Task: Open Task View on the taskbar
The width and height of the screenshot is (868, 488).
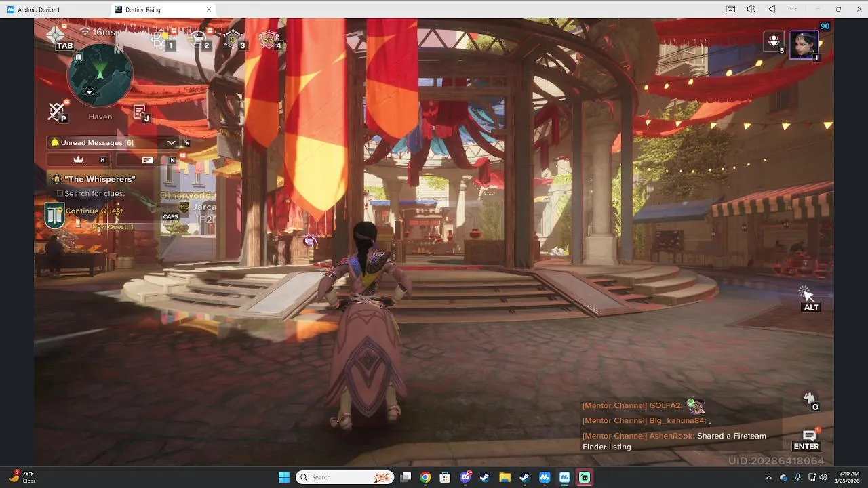Action: point(406,477)
